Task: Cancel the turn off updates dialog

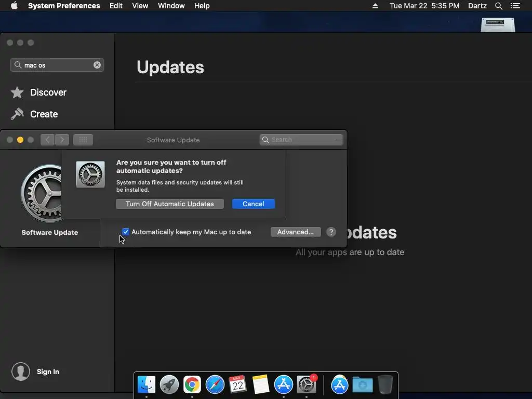Action: coord(254,204)
